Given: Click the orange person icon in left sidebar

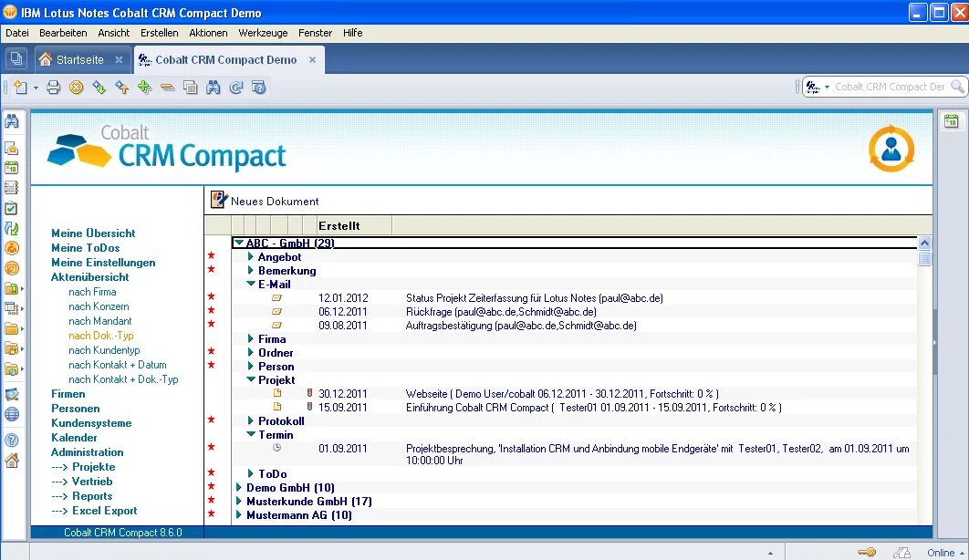Looking at the screenshot, I should tap(12, 248).
